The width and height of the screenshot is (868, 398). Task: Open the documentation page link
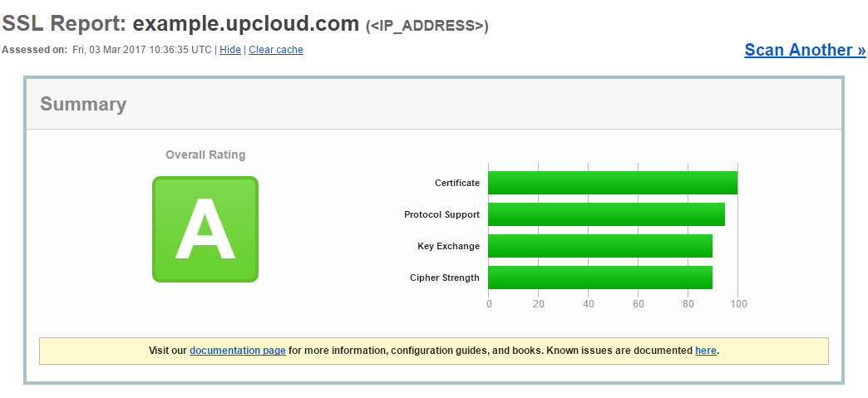[x=238, y=351]
